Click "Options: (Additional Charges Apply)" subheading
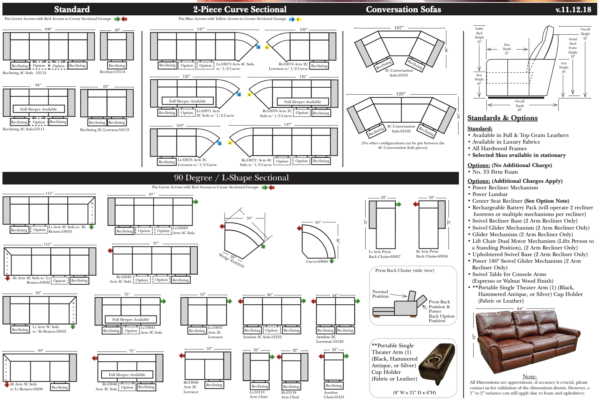This screenshot has width=600, height=406. (515, 181)
